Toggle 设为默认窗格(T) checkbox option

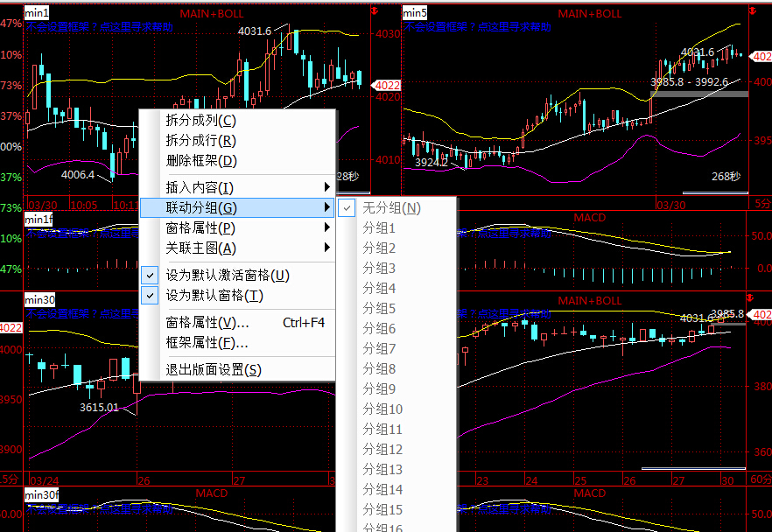[214, 296]
